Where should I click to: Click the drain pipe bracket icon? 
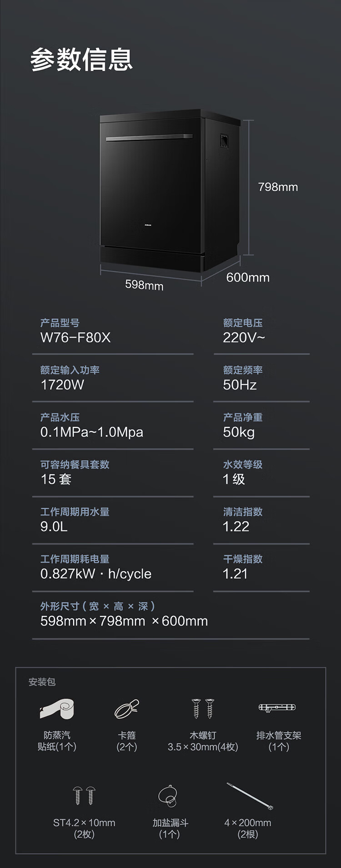[277, 708]
